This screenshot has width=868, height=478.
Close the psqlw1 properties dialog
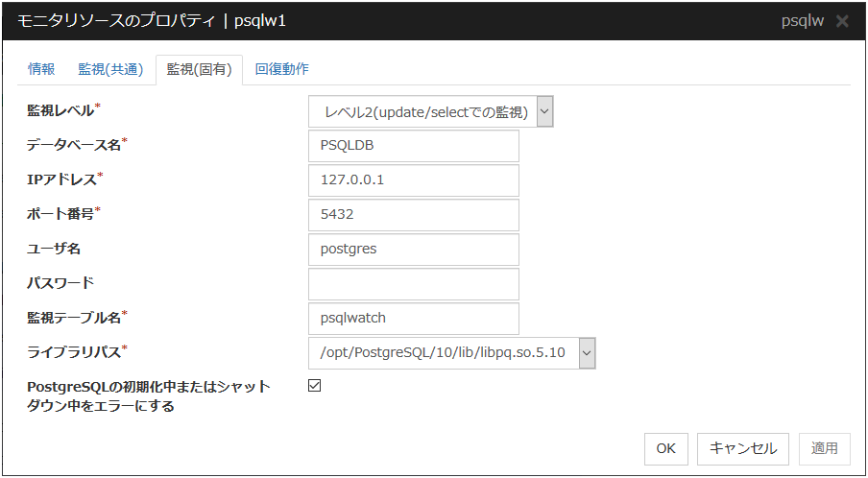(x=842, y=21)
